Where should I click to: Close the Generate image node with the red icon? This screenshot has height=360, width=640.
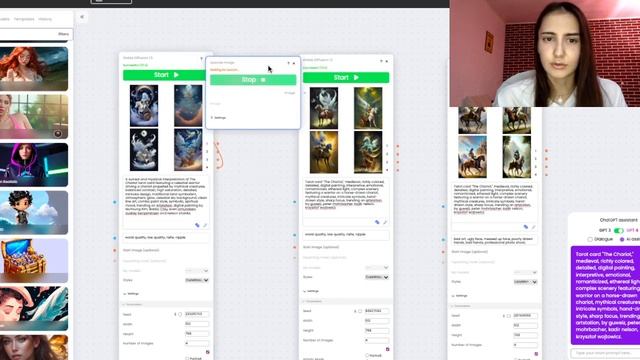294,63
